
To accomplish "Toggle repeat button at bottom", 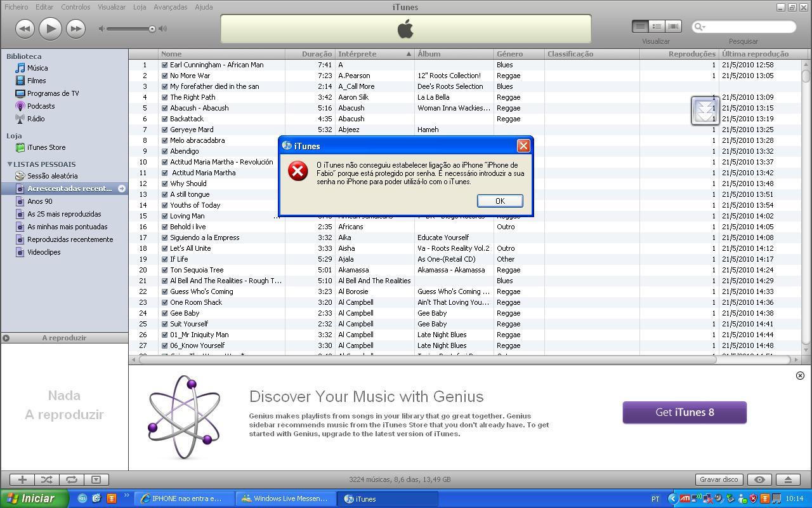I will pyautogui.click(x=72, y=479).
